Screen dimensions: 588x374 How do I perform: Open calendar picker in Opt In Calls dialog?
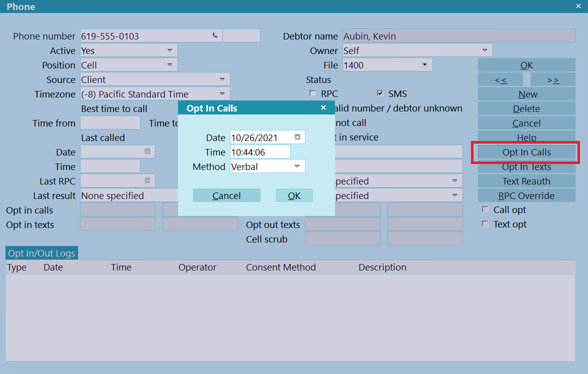(x=297, y=137)
